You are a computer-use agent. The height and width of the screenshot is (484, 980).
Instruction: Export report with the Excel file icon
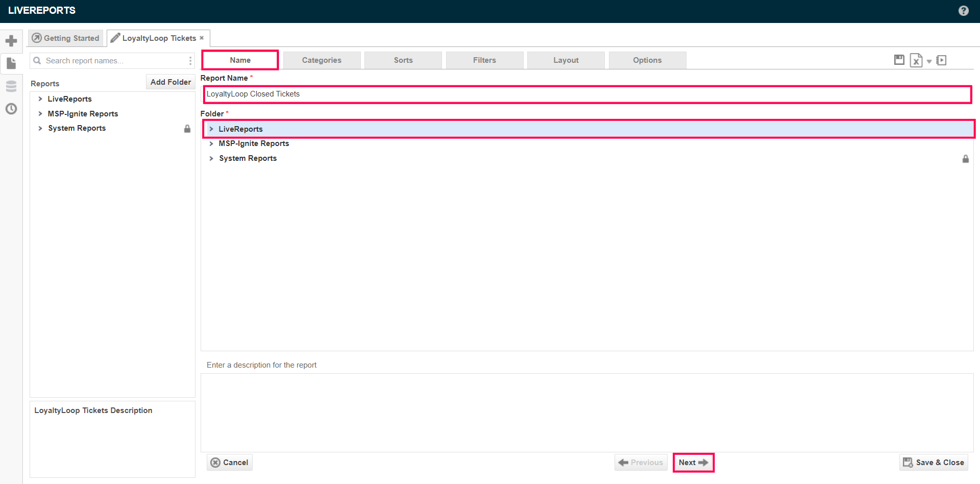click(x=916, y=60)
